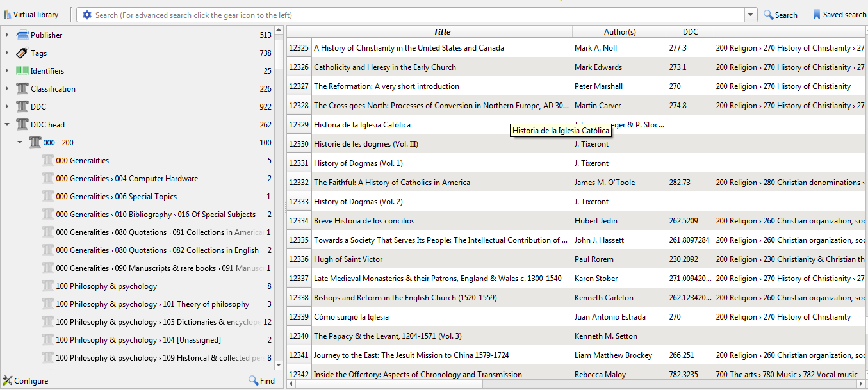
Task: Click DDC value 782.3235 cell
Action: (690, 374)
